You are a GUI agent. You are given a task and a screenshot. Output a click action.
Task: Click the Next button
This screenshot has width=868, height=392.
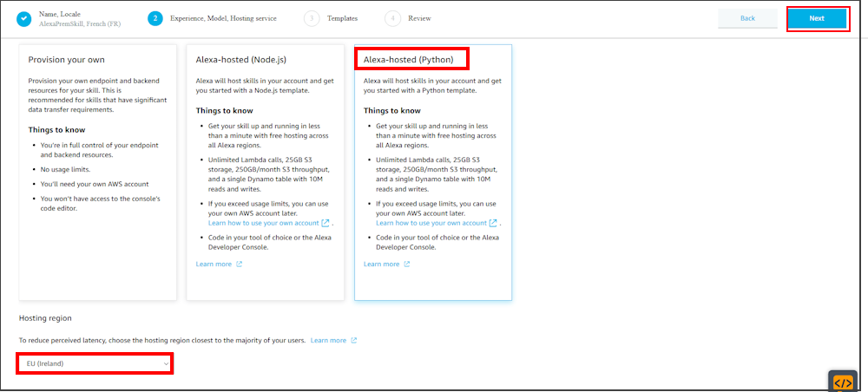tap(816, 18)
